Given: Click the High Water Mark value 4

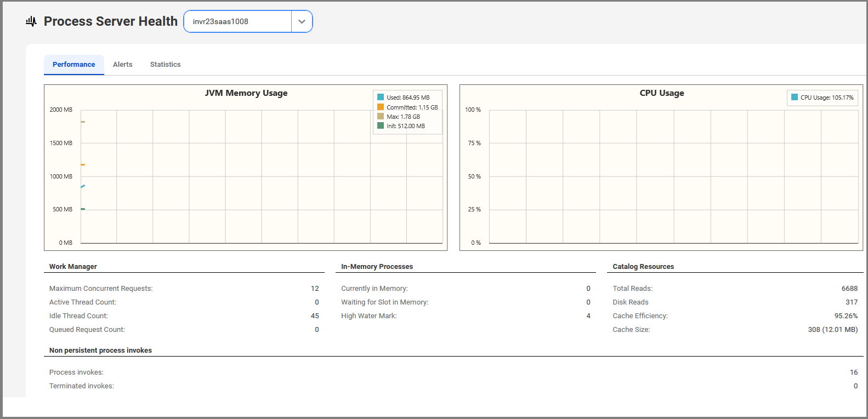Looking at the screenshot, I should click(x=588, y=316).
